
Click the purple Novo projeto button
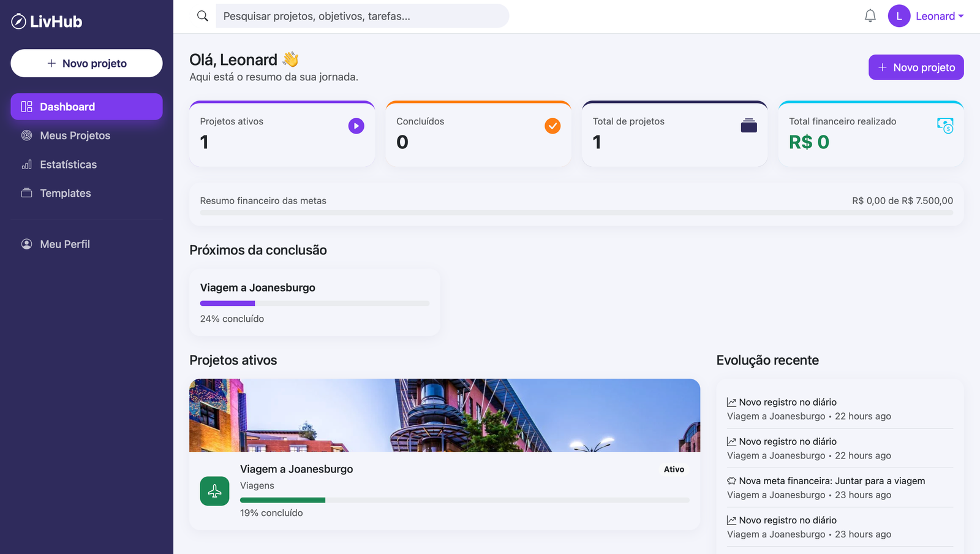[916, 67]
